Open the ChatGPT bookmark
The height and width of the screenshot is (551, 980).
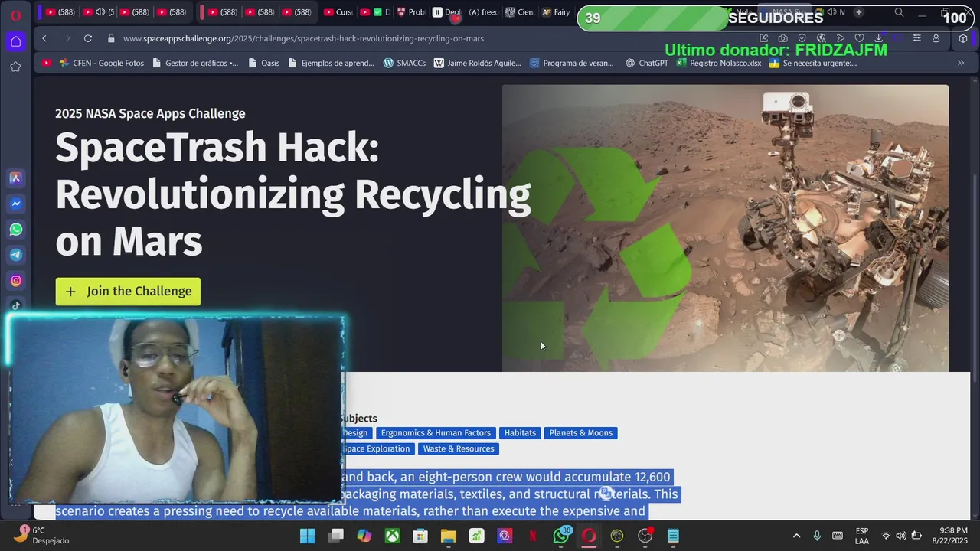pos(647,63)
